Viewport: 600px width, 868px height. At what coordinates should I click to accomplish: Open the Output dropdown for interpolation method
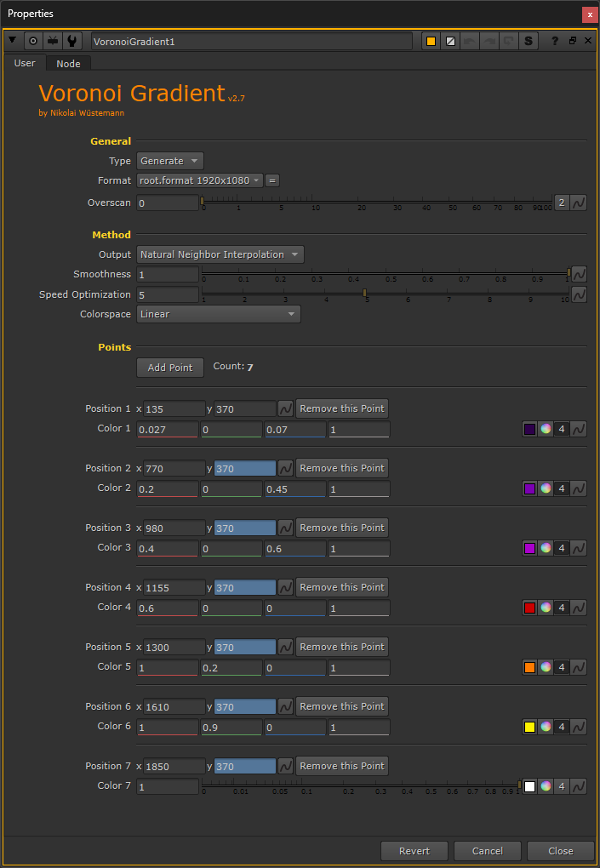[220, 254]
